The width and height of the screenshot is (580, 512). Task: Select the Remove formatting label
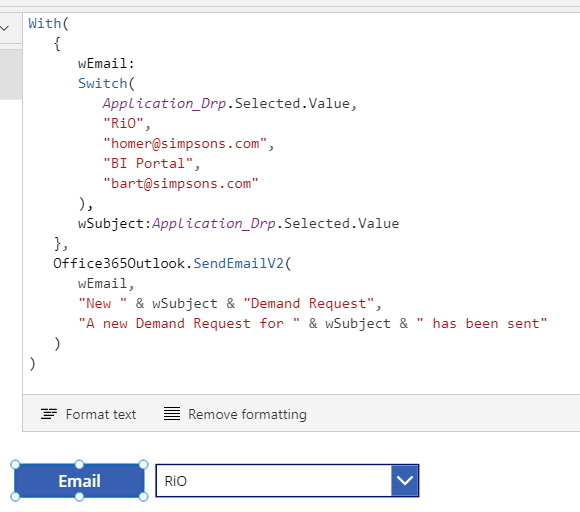(247, 414)
